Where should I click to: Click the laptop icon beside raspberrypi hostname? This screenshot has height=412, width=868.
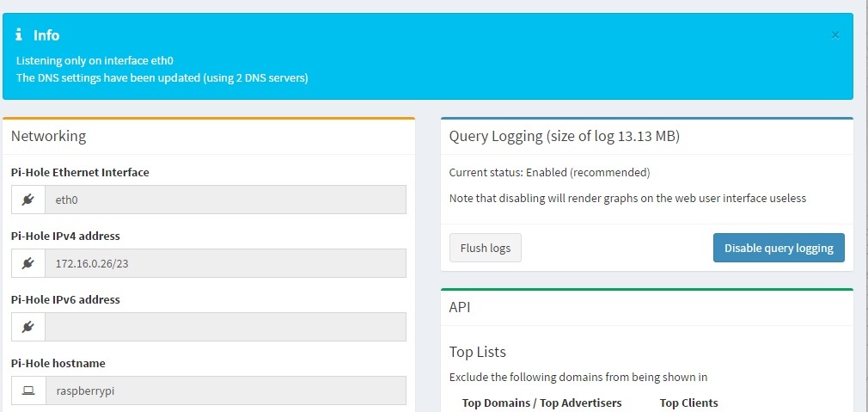28,390
